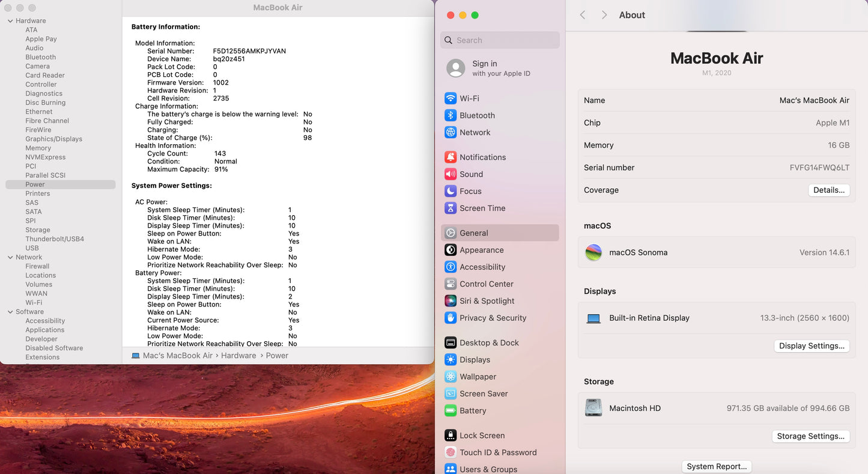Select the Touch ID & Password icon
The width and height of the screenshot is (868, 474).
[x=451, y=452]
